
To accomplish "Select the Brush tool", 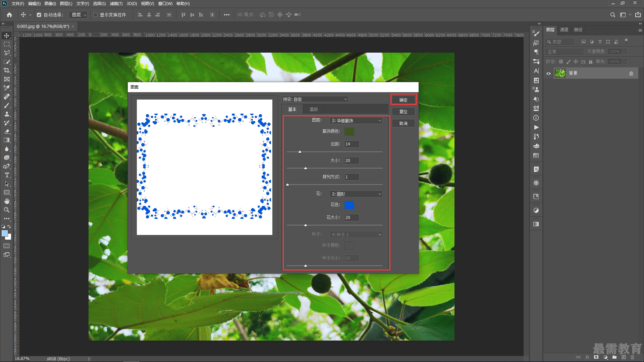I will tap(7, 105).
